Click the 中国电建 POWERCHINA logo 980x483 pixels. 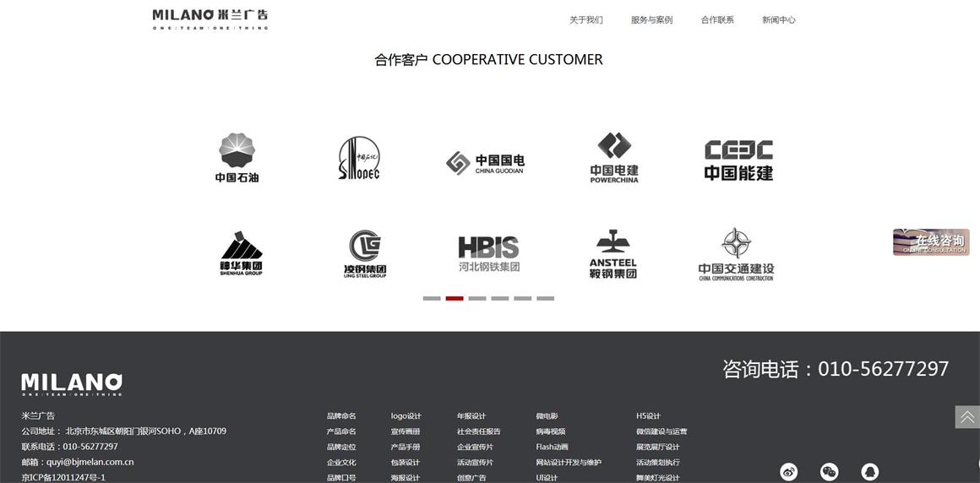coord(614,158)
